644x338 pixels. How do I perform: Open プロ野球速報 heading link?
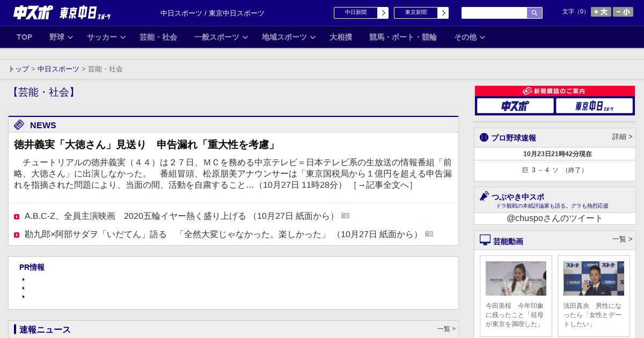point(514,138)
